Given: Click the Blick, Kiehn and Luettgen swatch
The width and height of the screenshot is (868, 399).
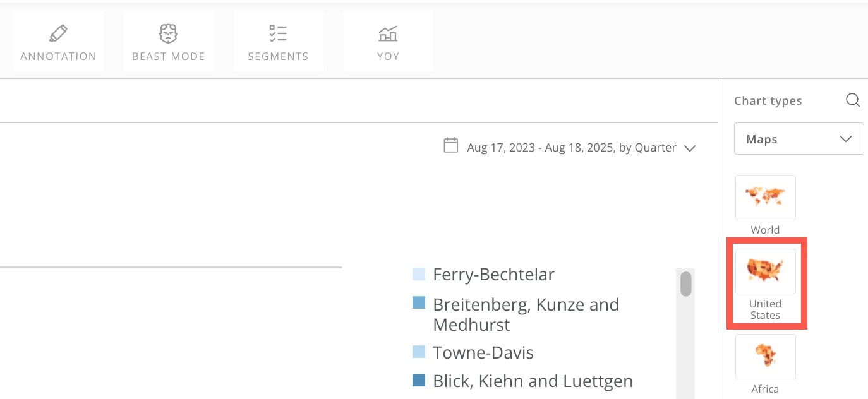Looking at the screenshot, I should point(419,380).
